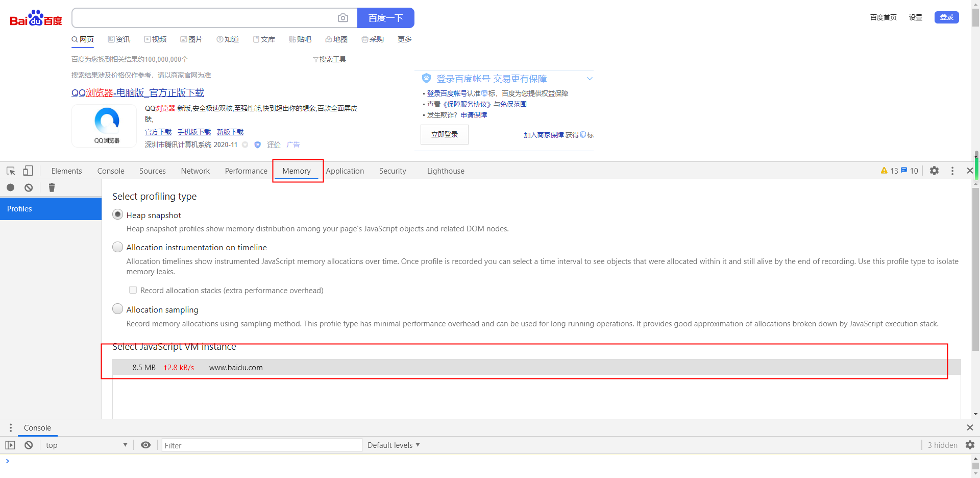This screenshot has height=478, width=980.
Task: Open the Lighthouse tab
Action: point(446,171)
